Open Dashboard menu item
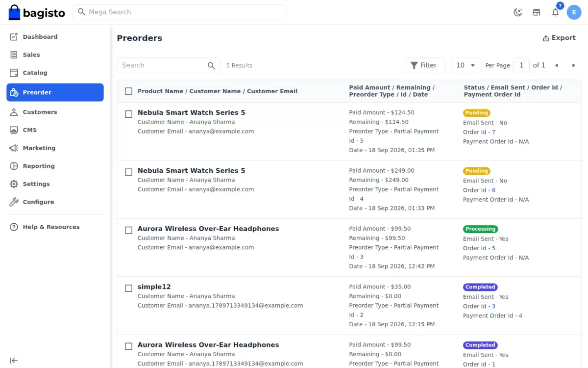The image size is (588, 368). tap(55, 37)
